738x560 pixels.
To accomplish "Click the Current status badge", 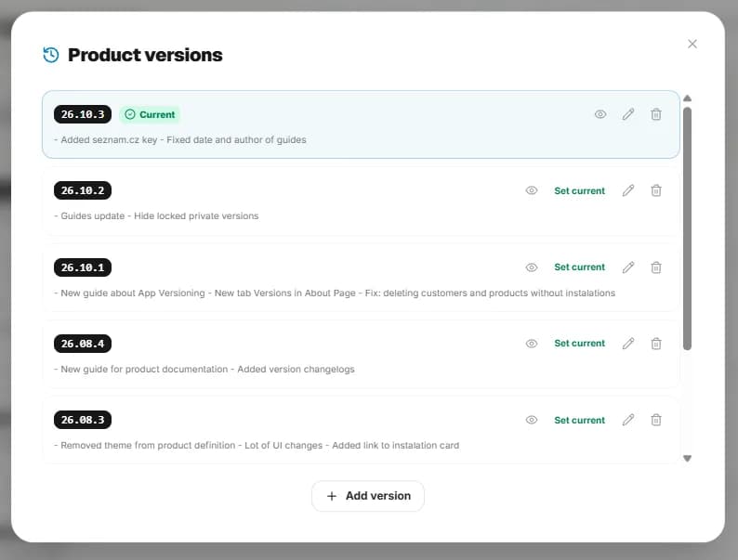I will click(x=150, y=114).
